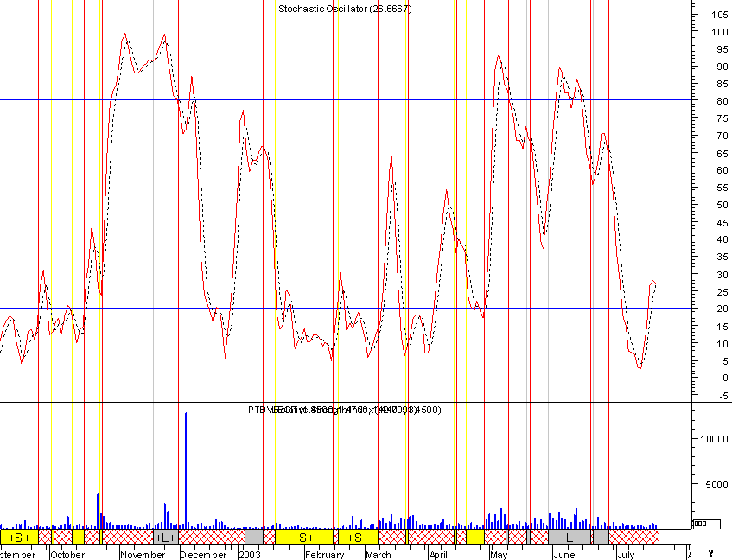Click the 40 value on oscillator scale
The width and height of the screenshot is (732, 560).
[x=722, y=239]
